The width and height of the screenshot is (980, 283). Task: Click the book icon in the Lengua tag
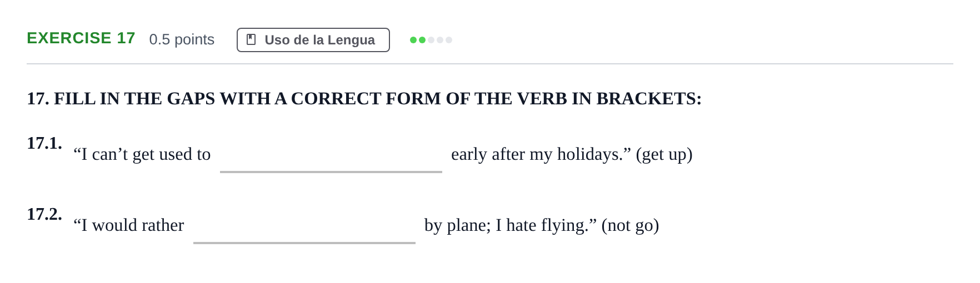(251, 40)
